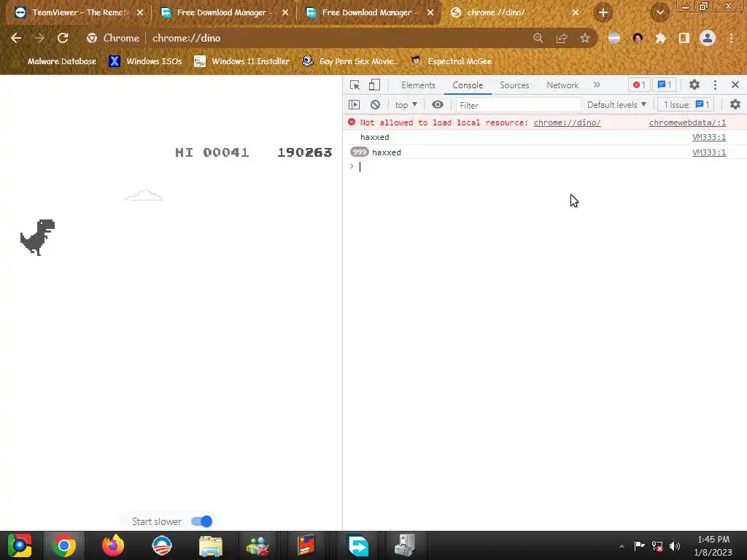Bookmark this page with the star icon
This screenshot has width=747, height=560.
click(584, 38)
